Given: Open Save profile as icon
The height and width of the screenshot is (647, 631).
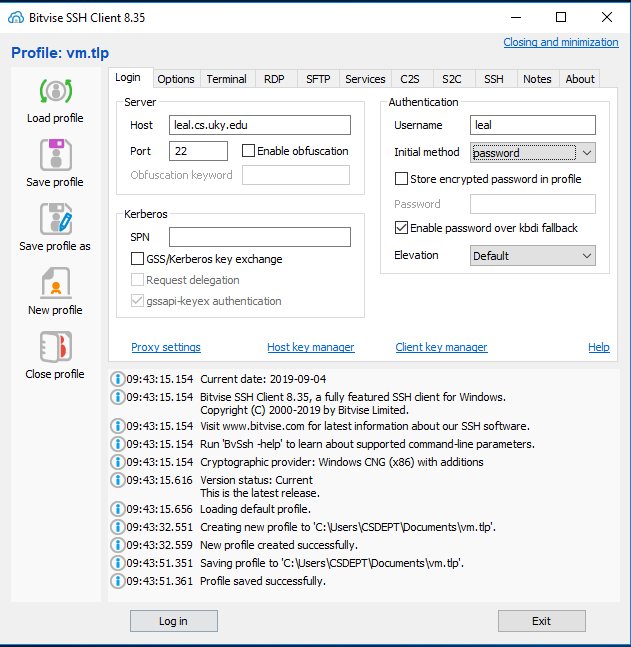Looking at the screenshot, I should (x=56, y=219).
